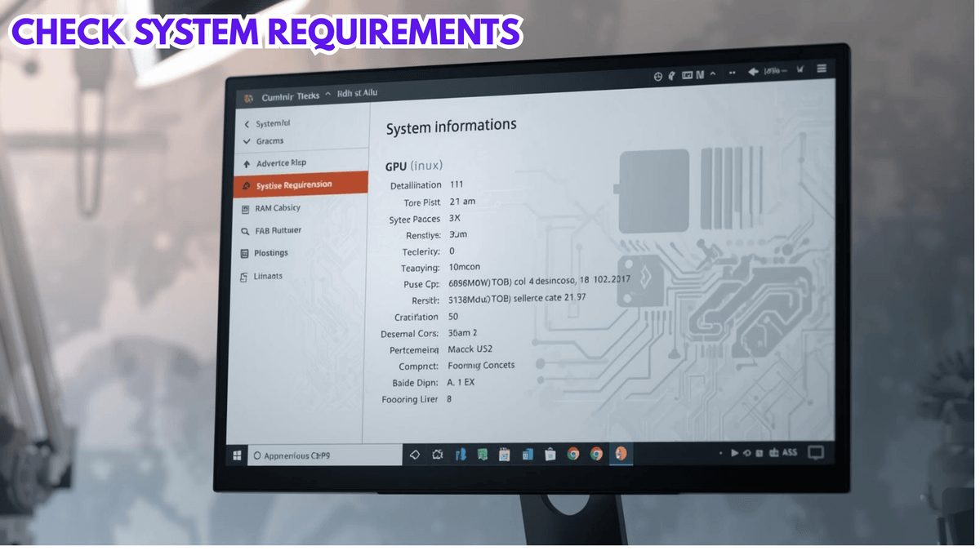Click the Teaoying value 10mcon

pos(465,268)
